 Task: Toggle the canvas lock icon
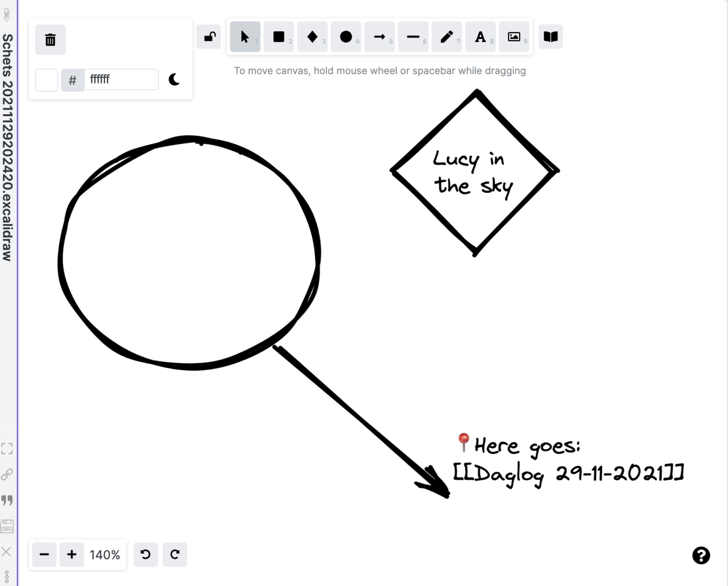pyautogui.click(x=209, y=37)
